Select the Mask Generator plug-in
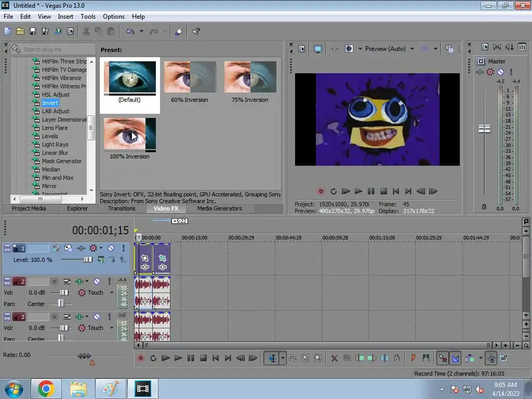Image resolution: width=532 pixels, height=399 pixels. (62, 161)
